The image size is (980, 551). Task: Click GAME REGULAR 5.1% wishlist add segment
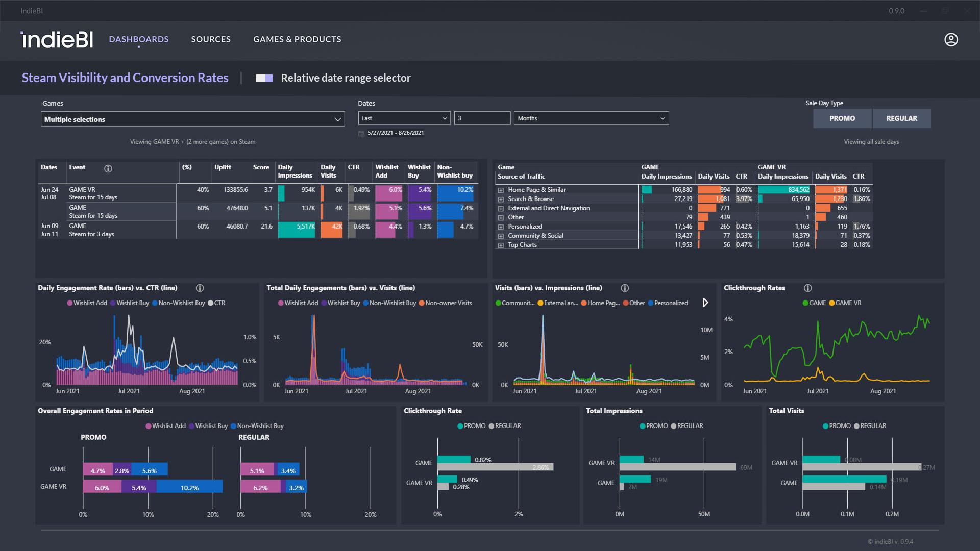257,470
